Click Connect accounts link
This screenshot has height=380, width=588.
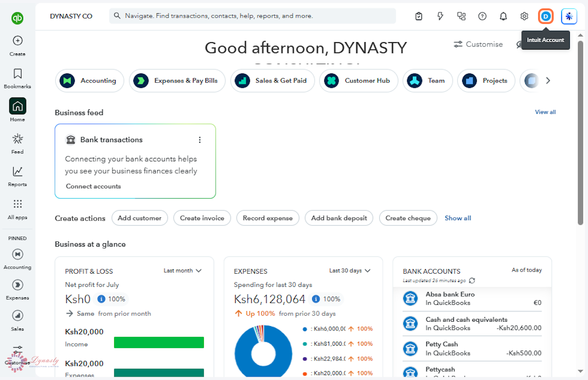(x=93, y=186)
